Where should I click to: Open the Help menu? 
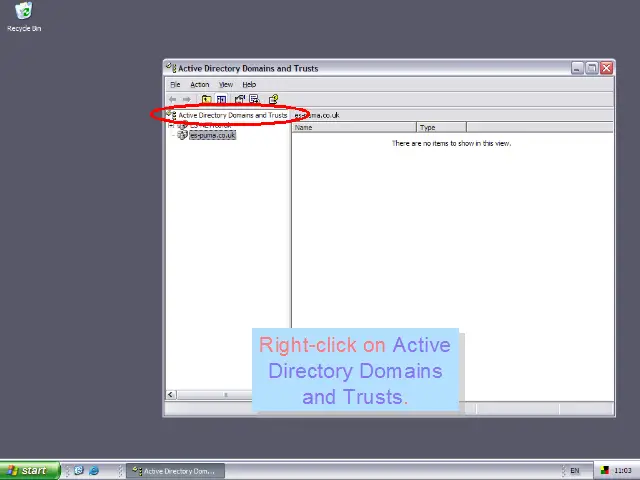click(249, 84)
